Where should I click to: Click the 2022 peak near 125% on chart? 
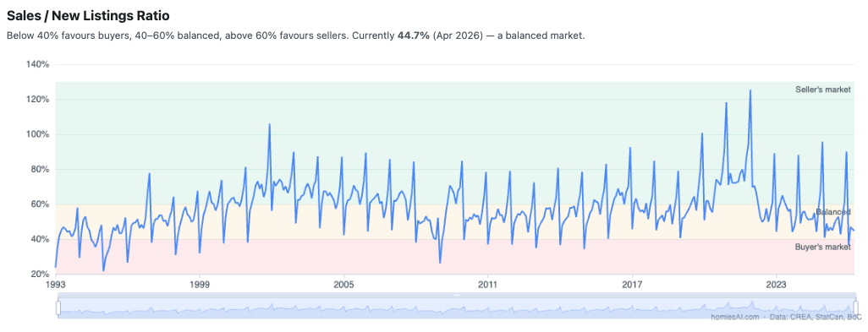750,90
